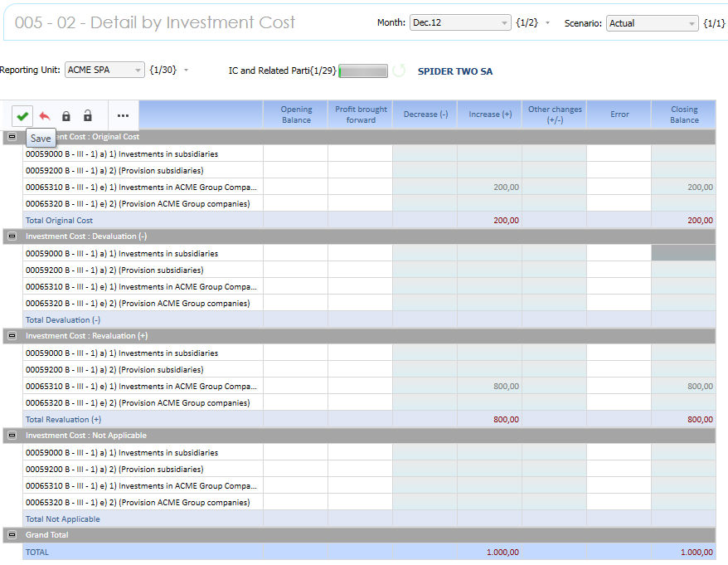This screenshot has width=728, height=565.
Task: Click 800,00 Closing Balance in Total Revaluation row
Action: click(700, 419)
